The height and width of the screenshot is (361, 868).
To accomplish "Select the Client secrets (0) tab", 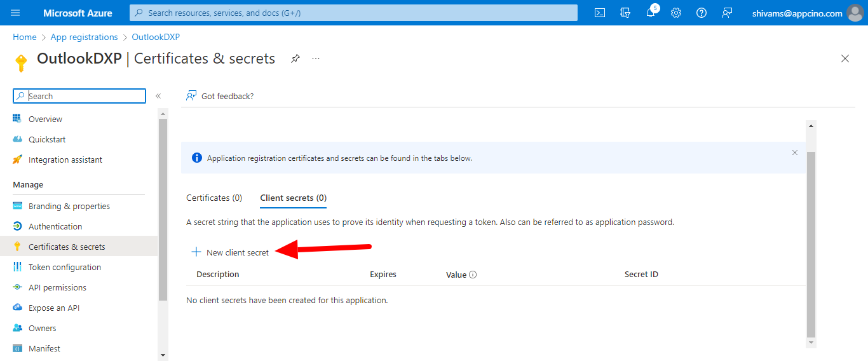I will click(x=293, y=198).
